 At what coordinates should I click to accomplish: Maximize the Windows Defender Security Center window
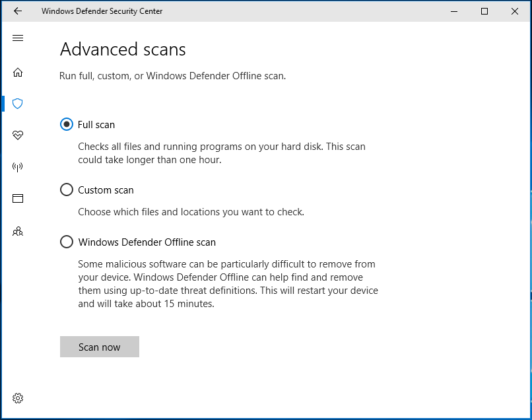[484, 11]
